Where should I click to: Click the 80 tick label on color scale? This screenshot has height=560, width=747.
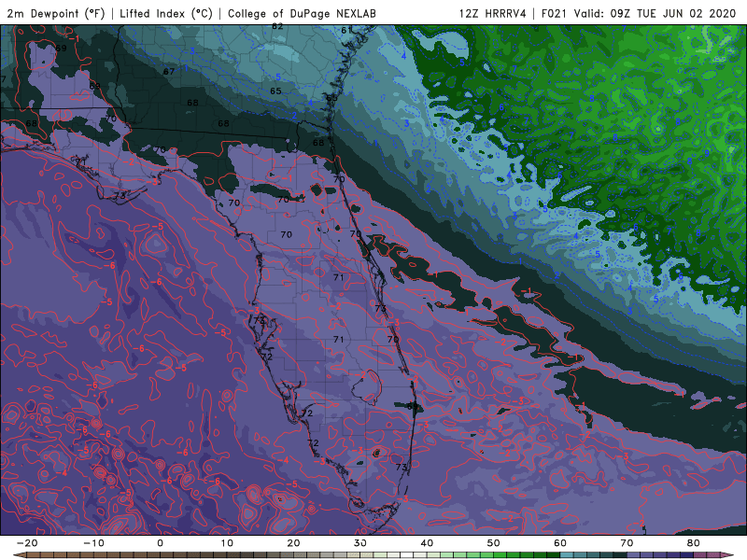[x=694, y=543]
